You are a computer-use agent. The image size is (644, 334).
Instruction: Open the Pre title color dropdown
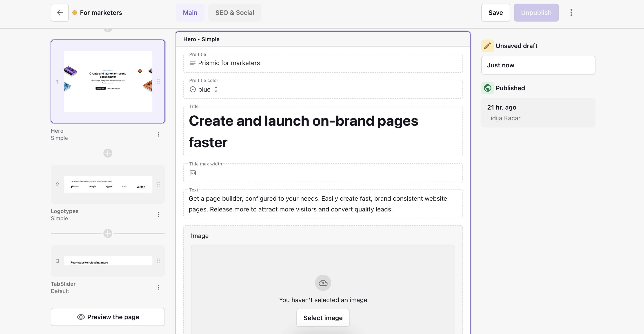204,89
